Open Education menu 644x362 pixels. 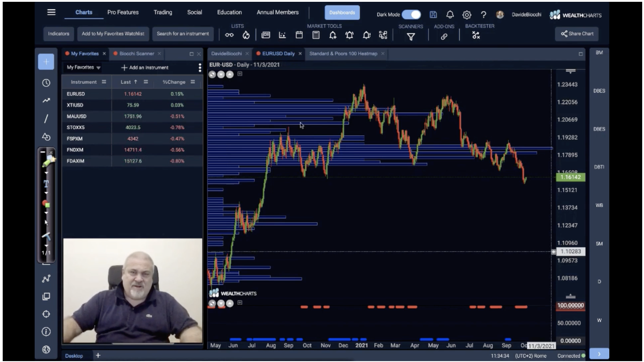tap(229, 13)
